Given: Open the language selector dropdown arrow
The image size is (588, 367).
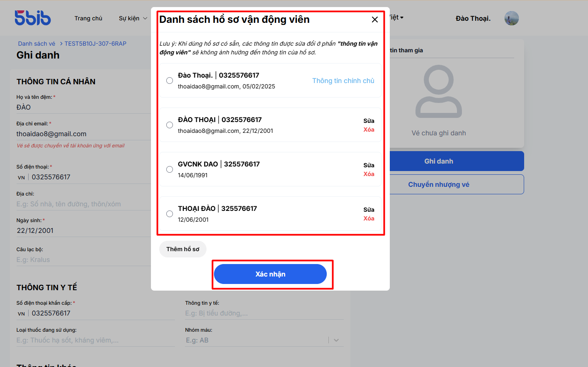Looking at the screenshot, I should coord(402,17).
